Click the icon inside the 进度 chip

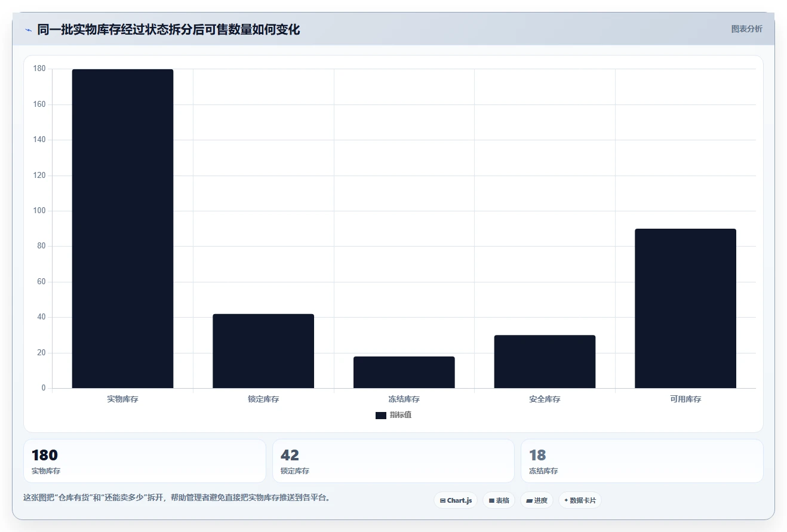pyautogui.click(x=529, y=500)
